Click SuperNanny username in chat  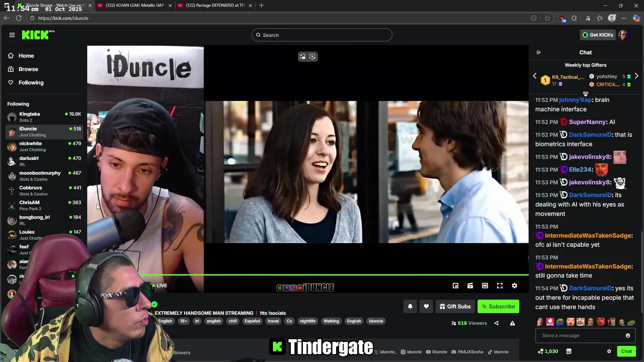(x=587, y=122)
